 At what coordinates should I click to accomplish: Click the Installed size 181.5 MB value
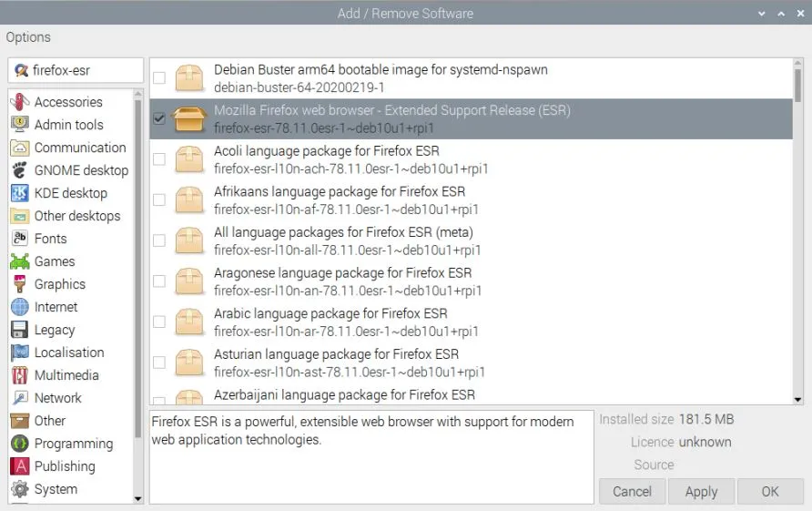[x=706, y=419]
